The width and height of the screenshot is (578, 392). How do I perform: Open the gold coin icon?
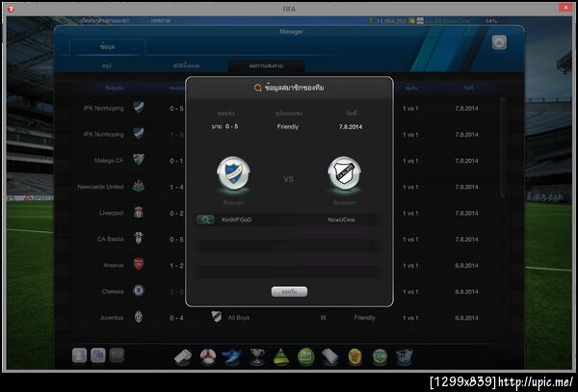355,356
